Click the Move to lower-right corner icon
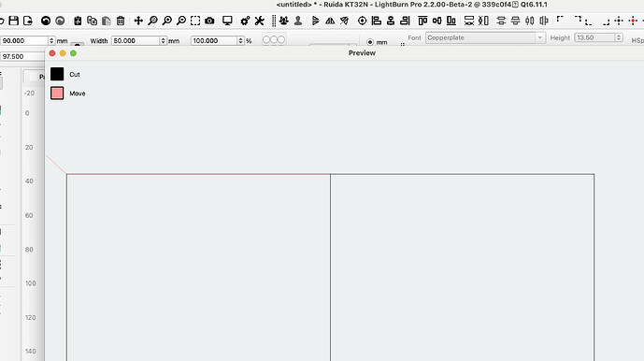Screen dimensions: 644x361 coord(606,22)
